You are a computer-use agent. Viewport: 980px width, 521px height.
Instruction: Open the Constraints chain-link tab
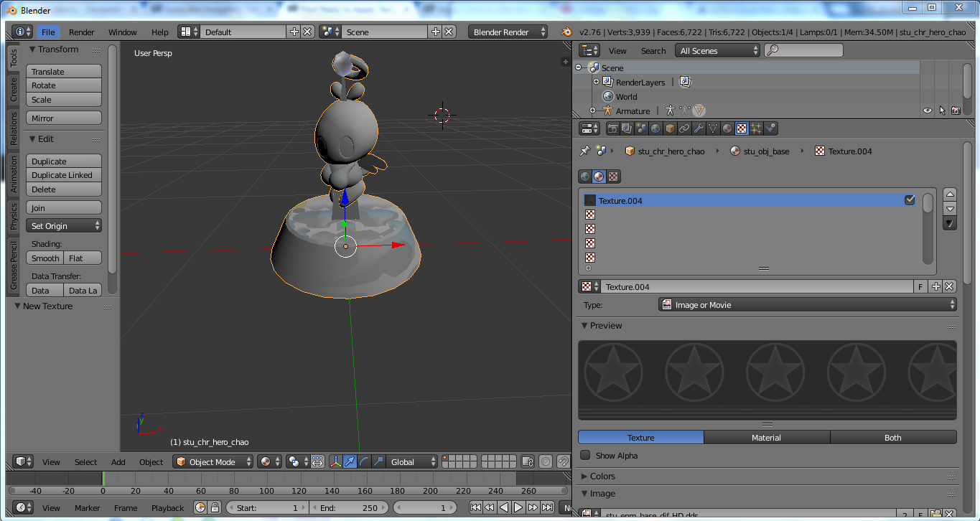(684, 128)
